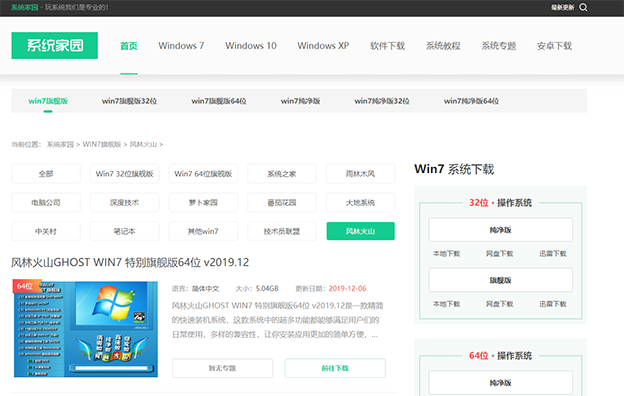The image size is (624, 396).
Task: Choose the 雨林木风 category filter
Action: pyautogui.click(x=360, y=174)
